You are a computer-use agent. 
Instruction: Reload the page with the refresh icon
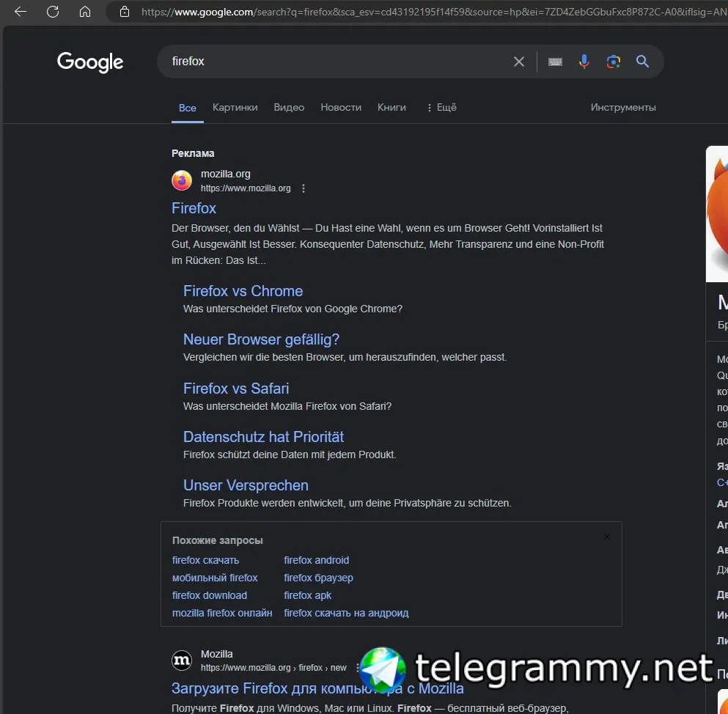point(53,12)
